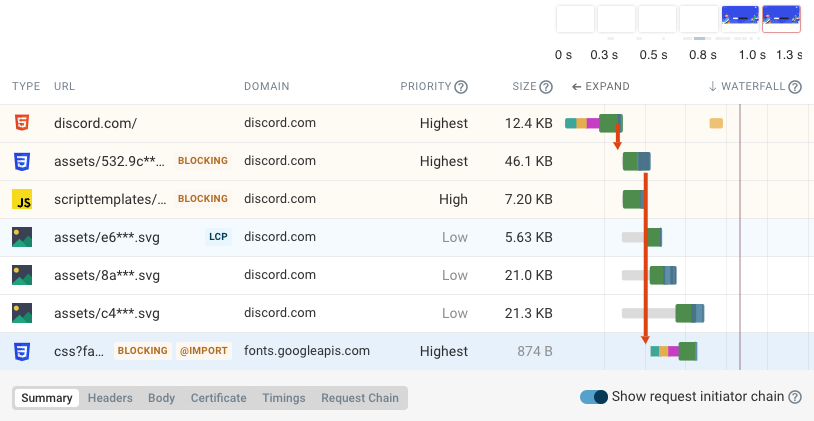Open the Priority column help icon
The height and width of the screenshot is (421, 814).
[x=461, y=87]
